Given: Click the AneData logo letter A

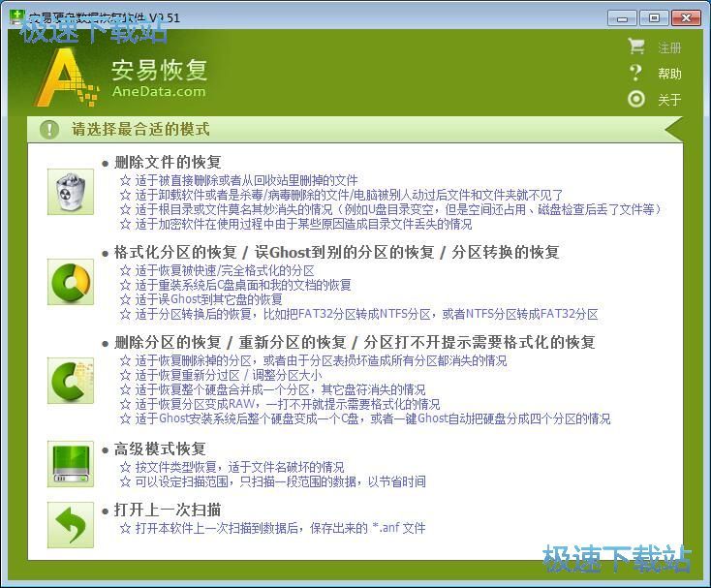Looking at the screenshot, I should [x=66, y=77].
